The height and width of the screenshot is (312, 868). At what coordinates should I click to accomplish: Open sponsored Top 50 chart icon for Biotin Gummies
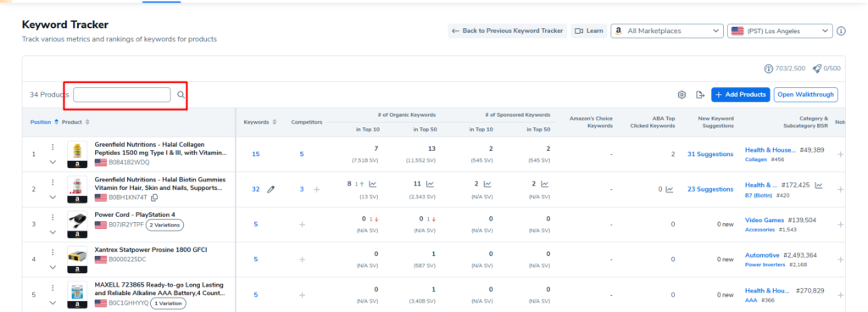(x=545, y=184)
